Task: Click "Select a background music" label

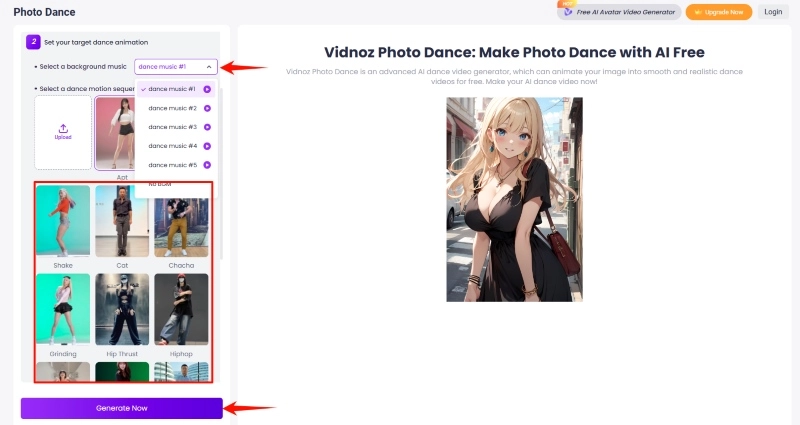Action: pos(83,67)
